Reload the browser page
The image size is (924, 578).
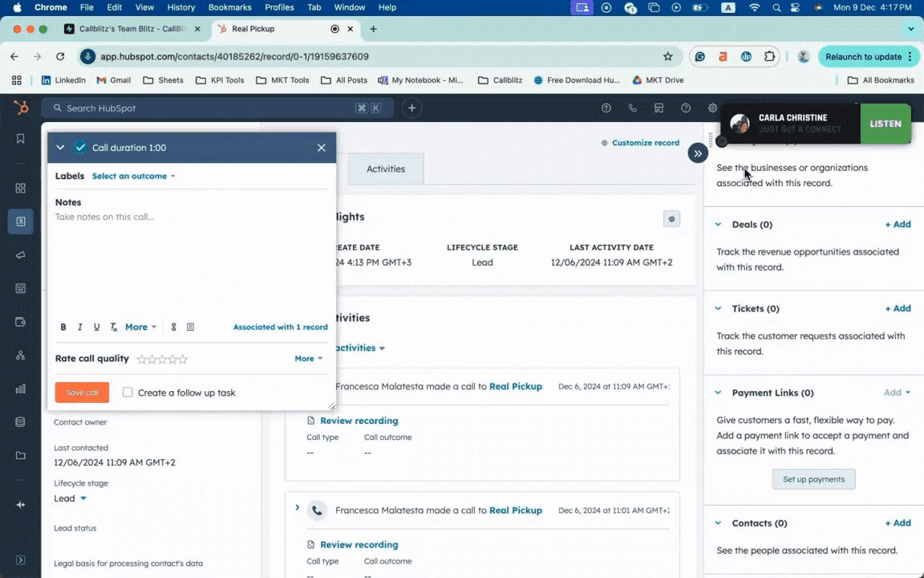click(x=60, y=57)
